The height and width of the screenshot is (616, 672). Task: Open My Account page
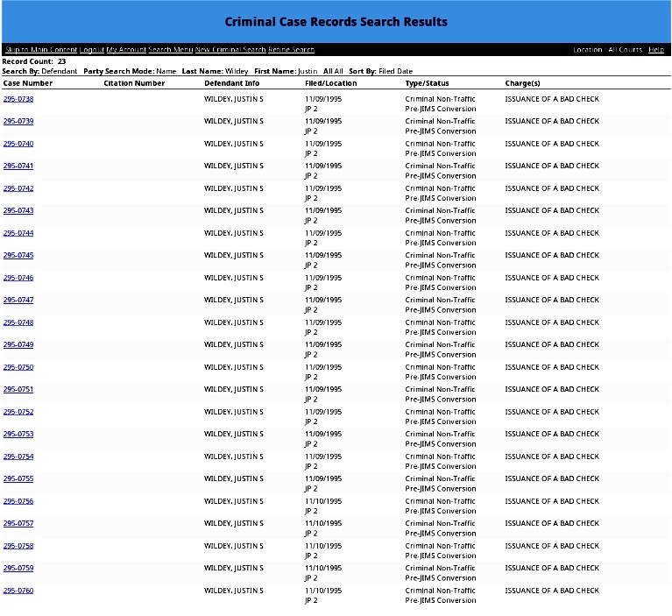click(126, 50)
